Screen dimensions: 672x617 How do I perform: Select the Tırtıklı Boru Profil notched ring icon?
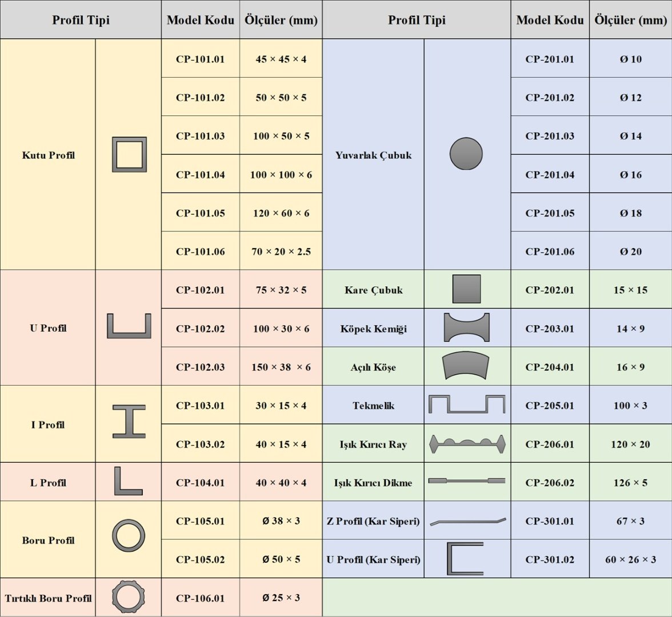click(129, 596)
